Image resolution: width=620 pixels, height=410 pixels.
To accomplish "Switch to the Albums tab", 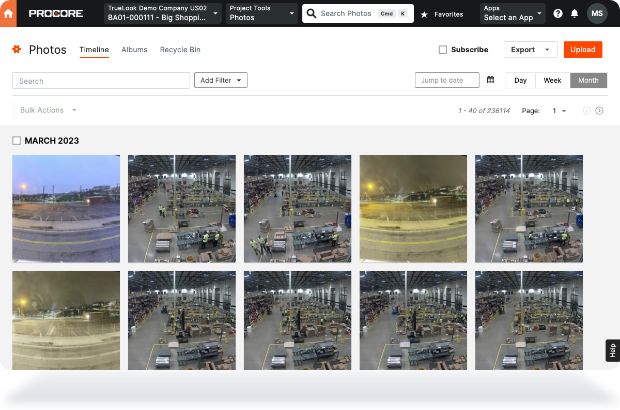I will click(x=134, y=49).
